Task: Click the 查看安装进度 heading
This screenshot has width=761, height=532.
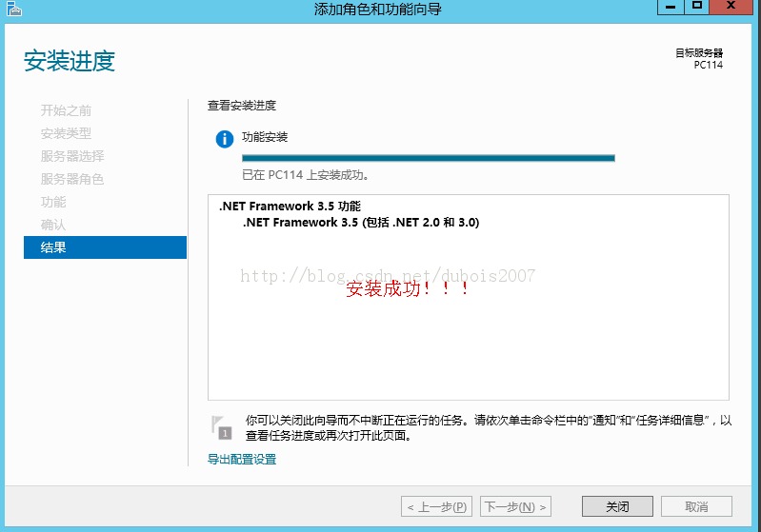Action: point(242,106)
